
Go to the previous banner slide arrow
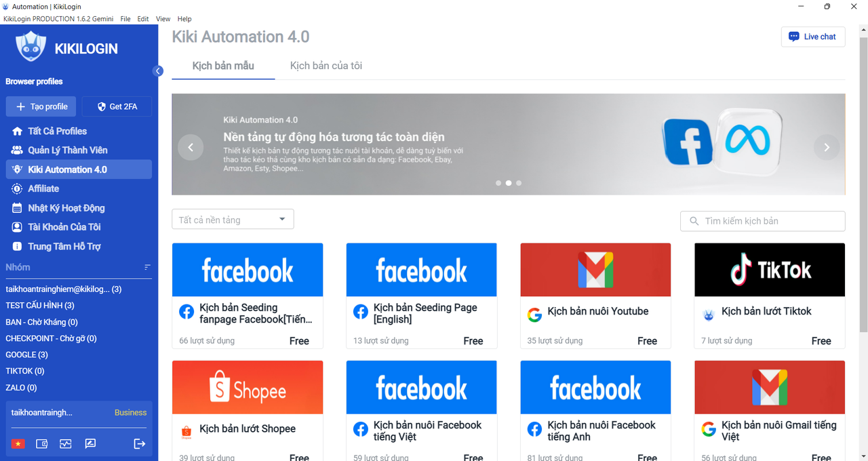(x=191, y=147)
